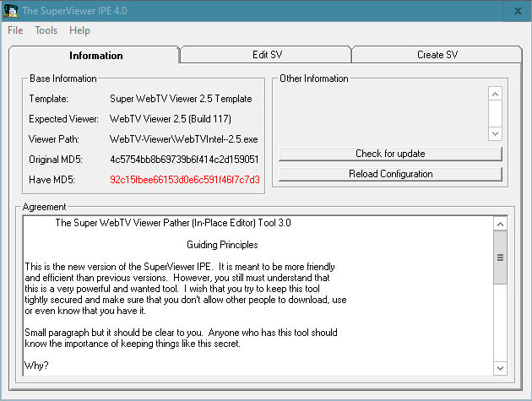Open the Help menu

point(79,30)
